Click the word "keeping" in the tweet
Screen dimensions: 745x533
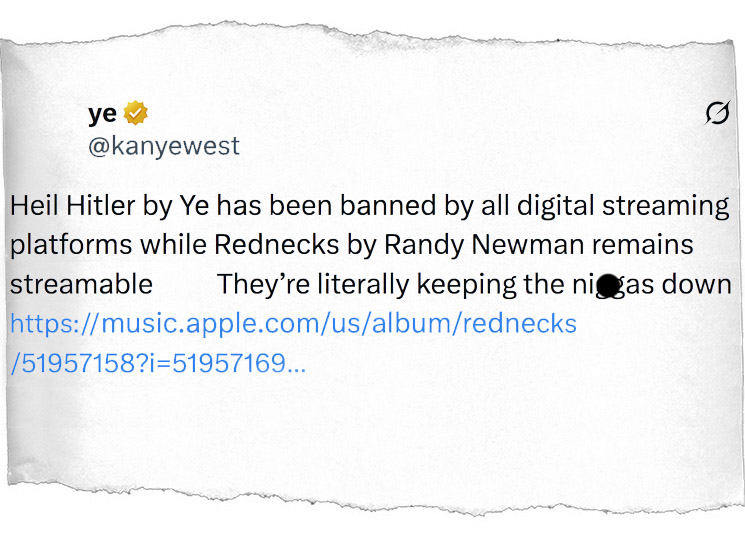(463, 284)
